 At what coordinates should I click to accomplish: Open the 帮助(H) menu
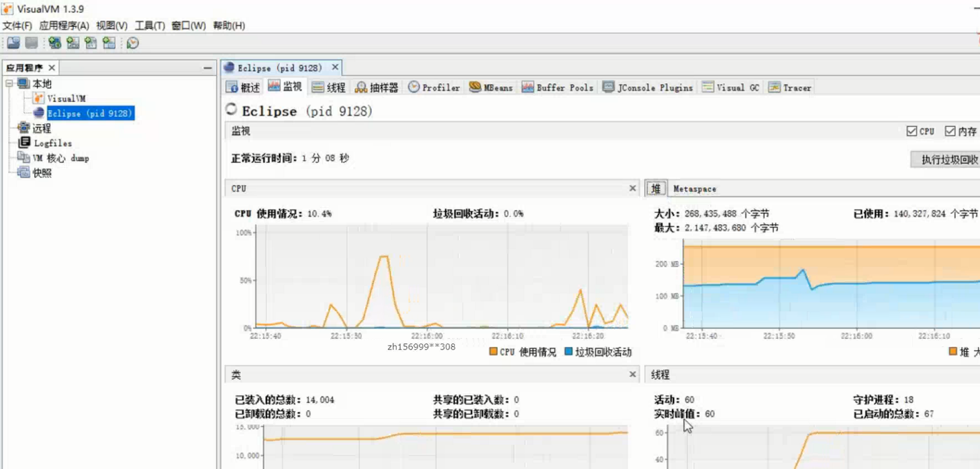tap(229, 25)
